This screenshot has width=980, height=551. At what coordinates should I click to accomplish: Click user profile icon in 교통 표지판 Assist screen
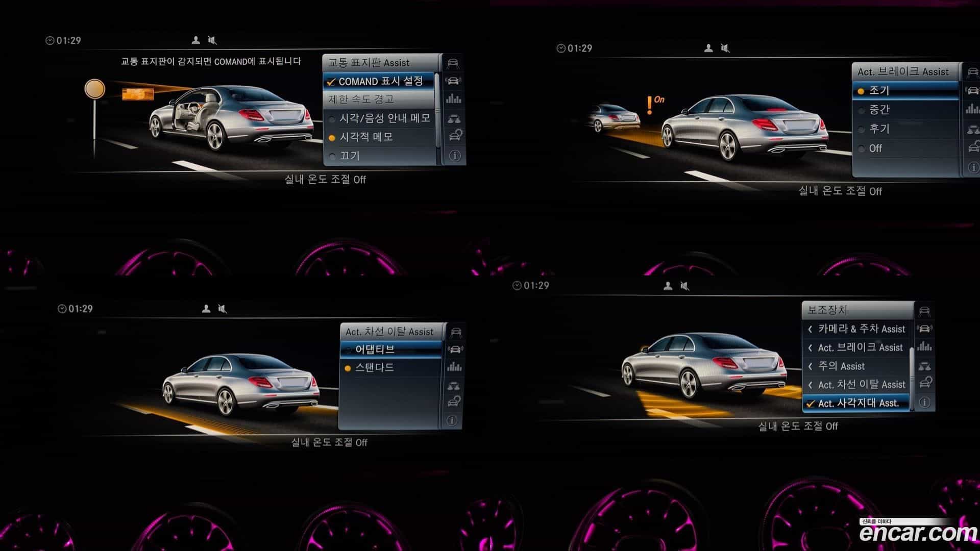(195, 40)
